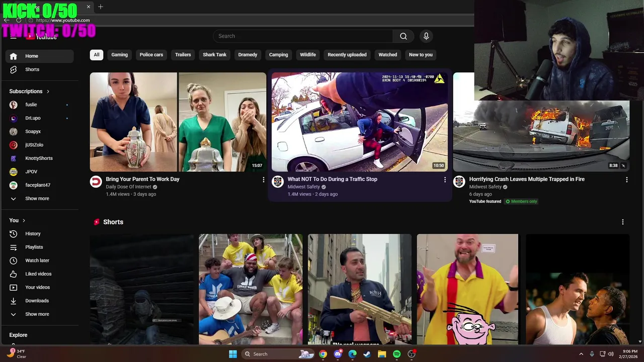Image resolution: width=644 pixels, height=362 pixels.
Task: Open Watch later list
Action: 40,260
